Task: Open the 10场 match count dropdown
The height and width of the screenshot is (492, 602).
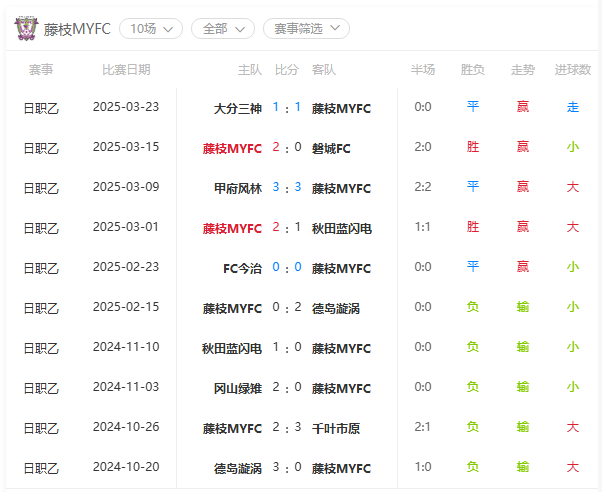Action: click(x=151, y=29)
